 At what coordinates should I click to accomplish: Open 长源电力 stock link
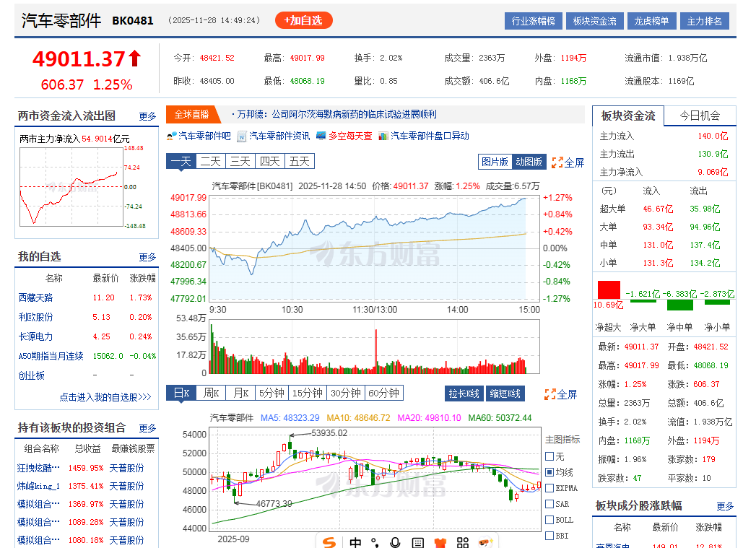click(x=35, y=336)
